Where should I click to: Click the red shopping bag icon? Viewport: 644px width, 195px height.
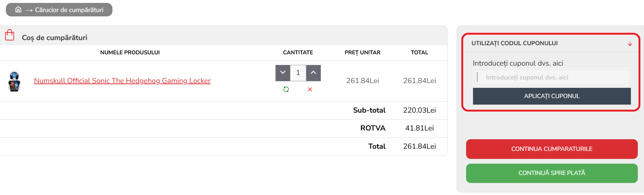coord(10,35)
